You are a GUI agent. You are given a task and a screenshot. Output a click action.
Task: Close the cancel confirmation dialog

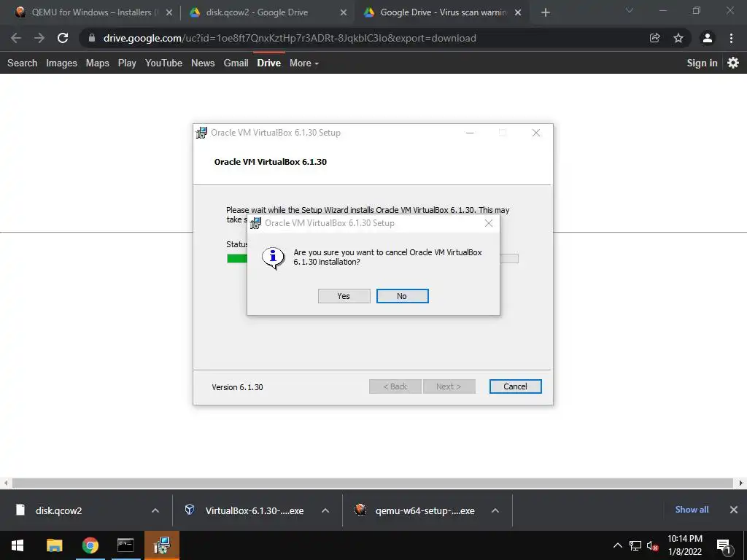point(488,223)
